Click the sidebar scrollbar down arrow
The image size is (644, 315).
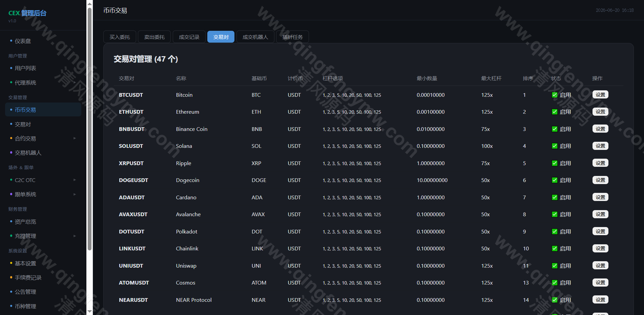tap(89, 311)
